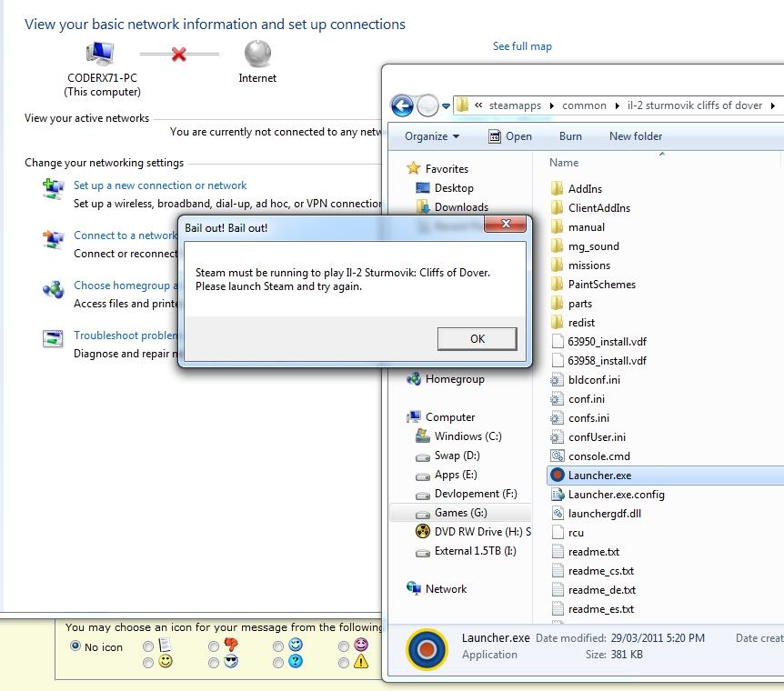Go back in the Explorer window

coord(402,105)
